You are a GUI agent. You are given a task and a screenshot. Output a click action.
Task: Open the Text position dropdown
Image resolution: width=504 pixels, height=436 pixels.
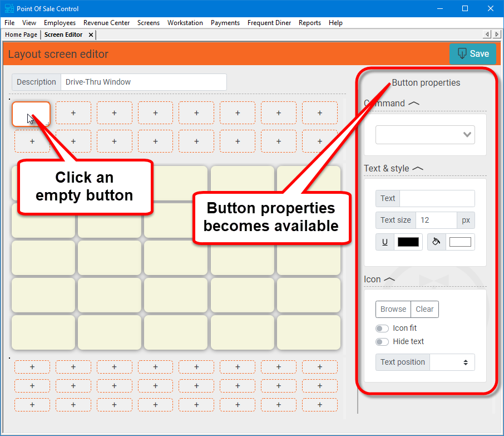(452, 362)
